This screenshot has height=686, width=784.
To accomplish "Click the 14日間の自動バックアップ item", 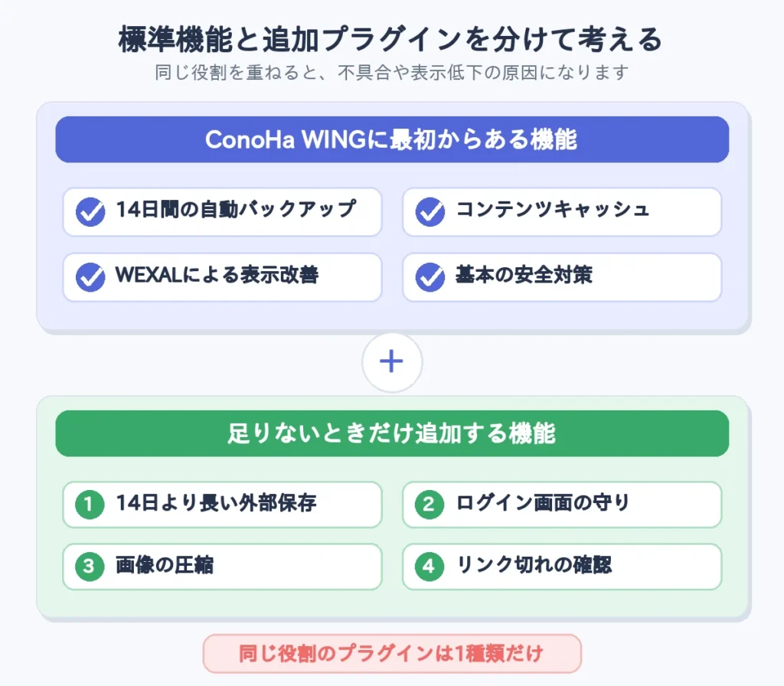I will 223,212.
